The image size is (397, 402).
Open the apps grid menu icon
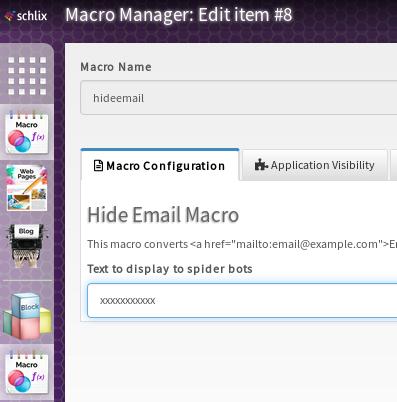[27, 76]
